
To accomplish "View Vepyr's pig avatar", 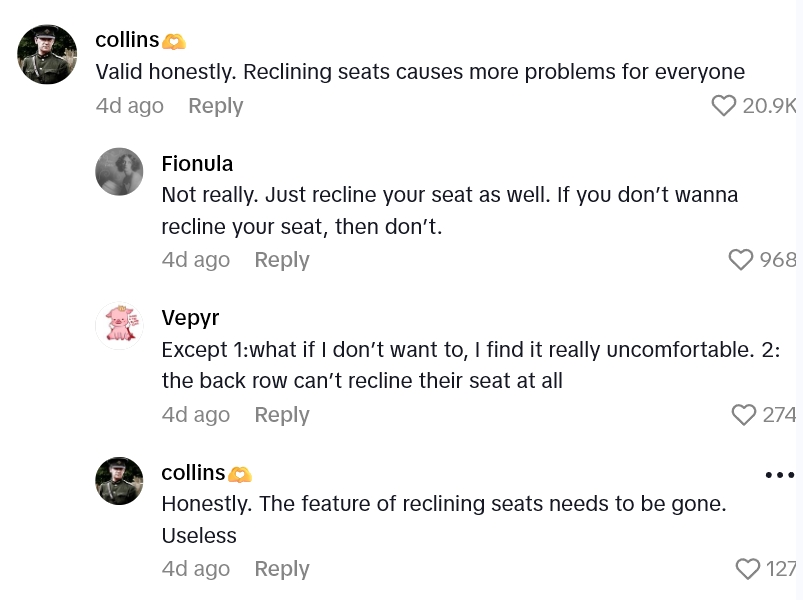I will tap(119, 325).
